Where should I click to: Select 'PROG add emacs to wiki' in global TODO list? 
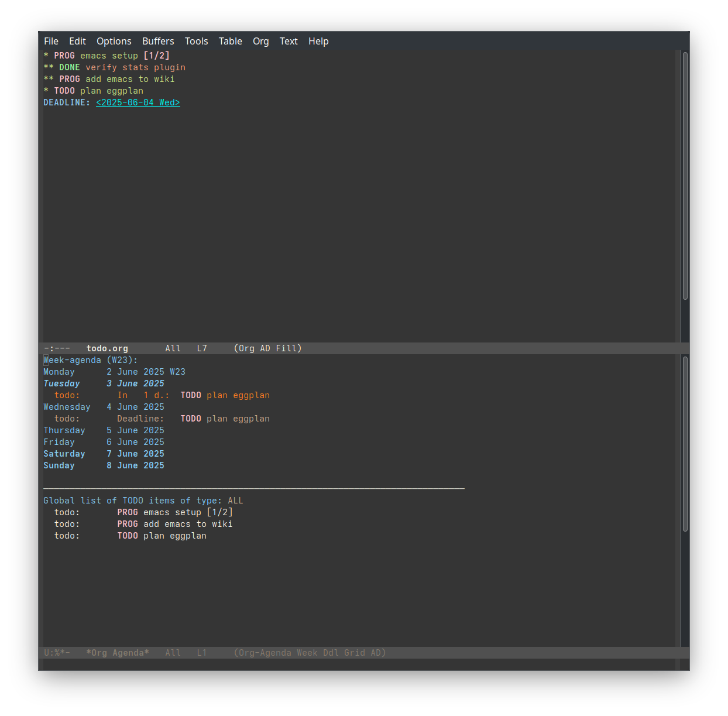click(174, 524)
